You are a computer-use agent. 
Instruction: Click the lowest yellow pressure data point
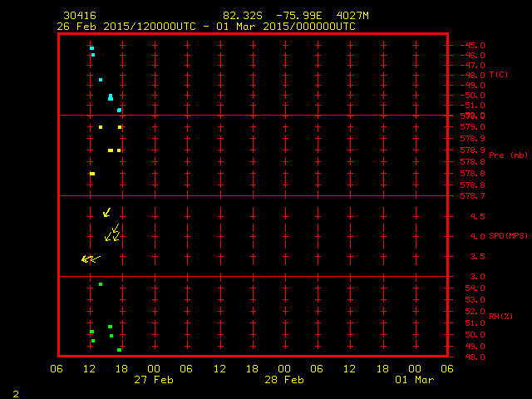click(92, 174)
